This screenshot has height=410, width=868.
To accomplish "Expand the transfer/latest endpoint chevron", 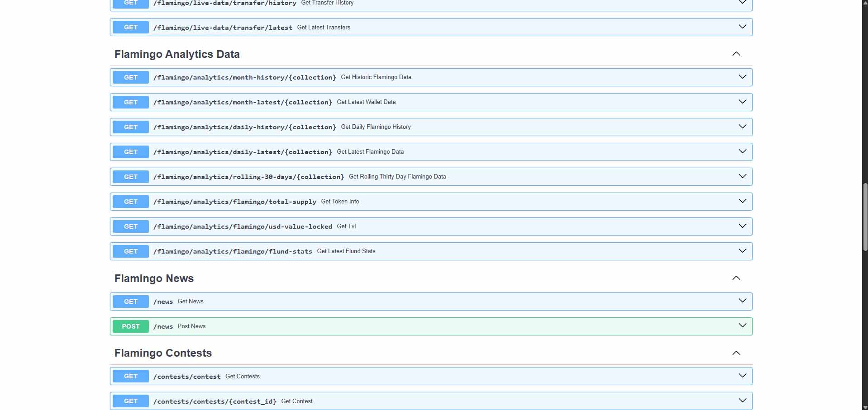I will point(742,27).
